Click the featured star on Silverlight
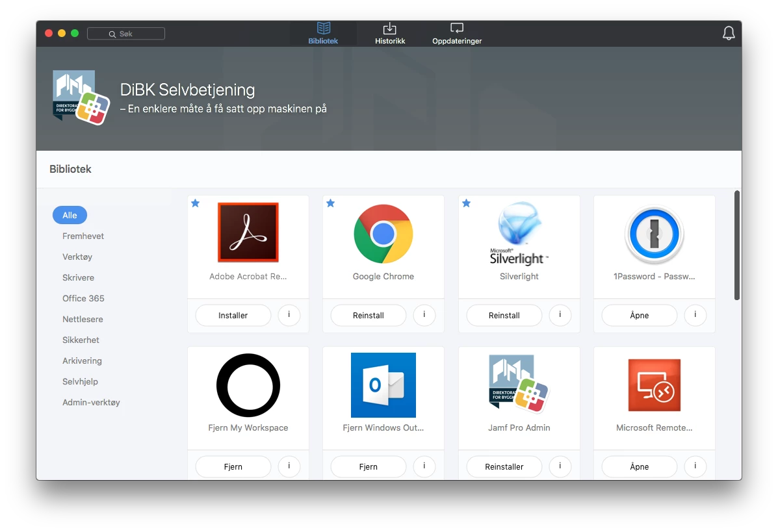The height and width of the screenshot is (532, 778). point(467,203)
